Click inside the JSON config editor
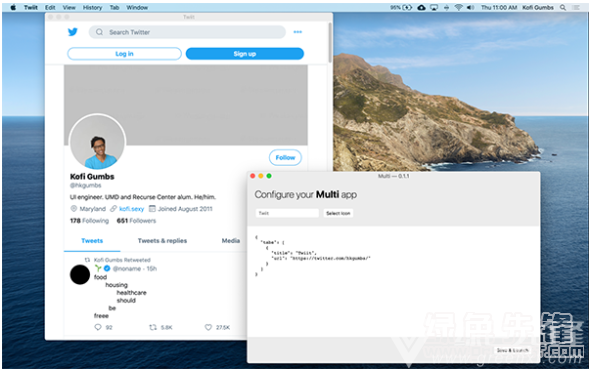593x372 pixels. [x=393, y=282]
